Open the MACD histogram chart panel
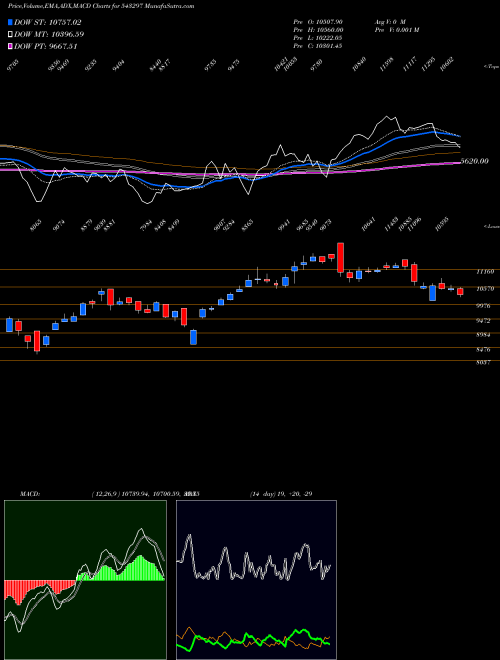Screen dimensions: 500x660 [85, 580]
